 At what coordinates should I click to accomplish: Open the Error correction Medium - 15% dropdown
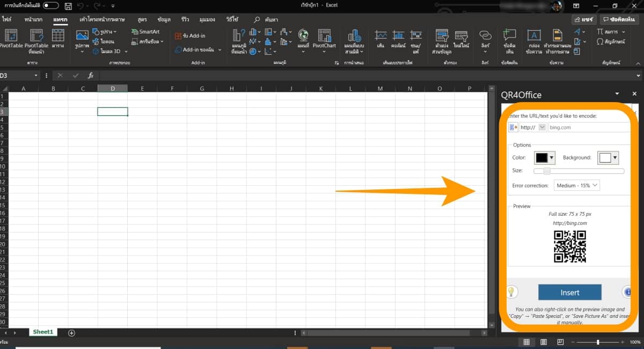576,185
